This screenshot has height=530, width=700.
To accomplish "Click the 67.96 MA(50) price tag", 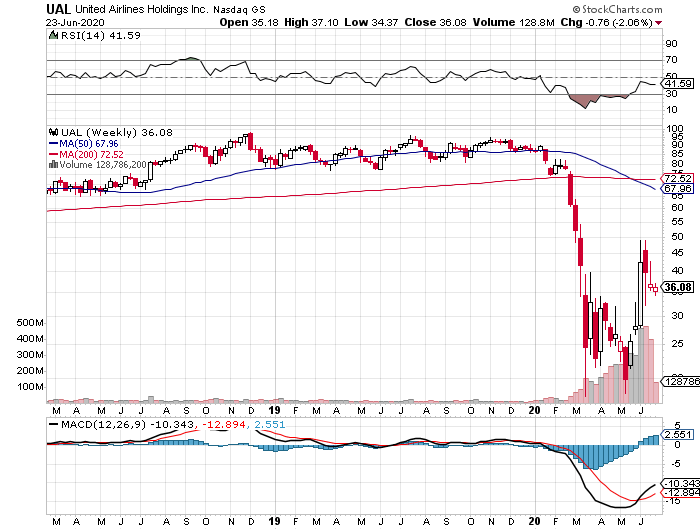I will point(678,188).
